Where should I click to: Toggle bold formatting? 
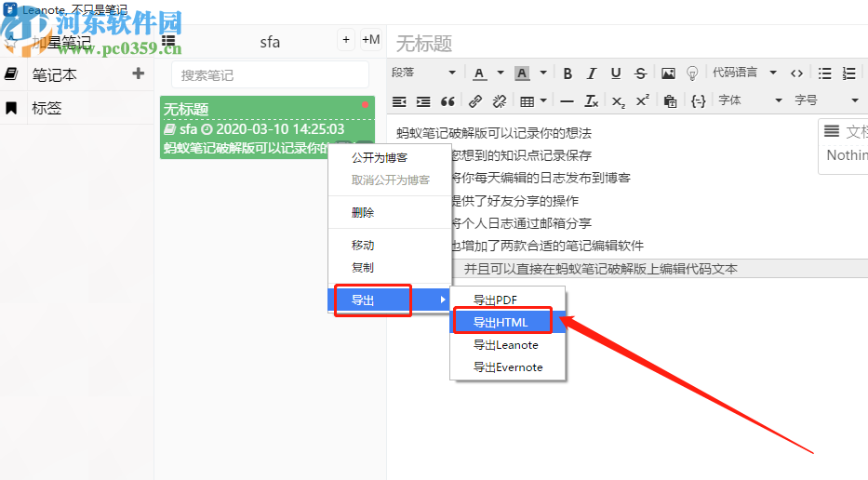(568, 73)
